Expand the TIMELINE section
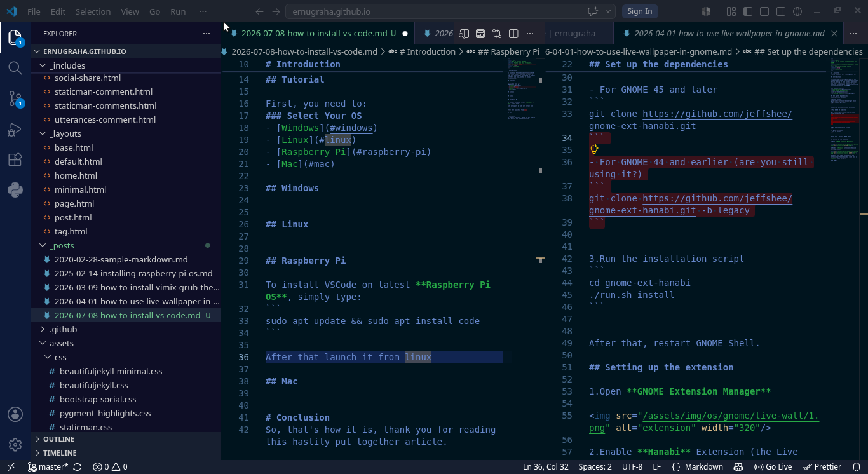The height and width of the screenshot is (474, 868). pyautogui.click(x=126, y=453)
